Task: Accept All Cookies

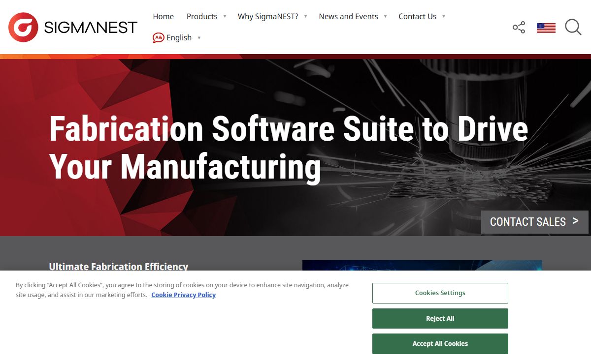Action: (440, 344)
